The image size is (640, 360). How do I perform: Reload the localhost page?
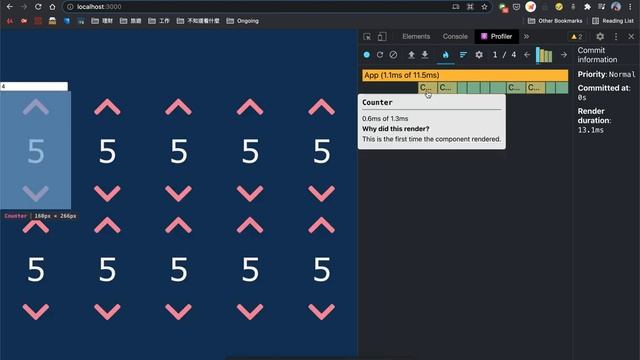[x=38, y=7]
